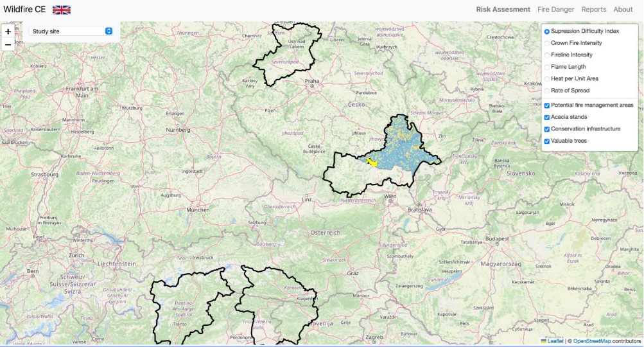
Task: Open the Reports menu item
Action: coord(593,10)
